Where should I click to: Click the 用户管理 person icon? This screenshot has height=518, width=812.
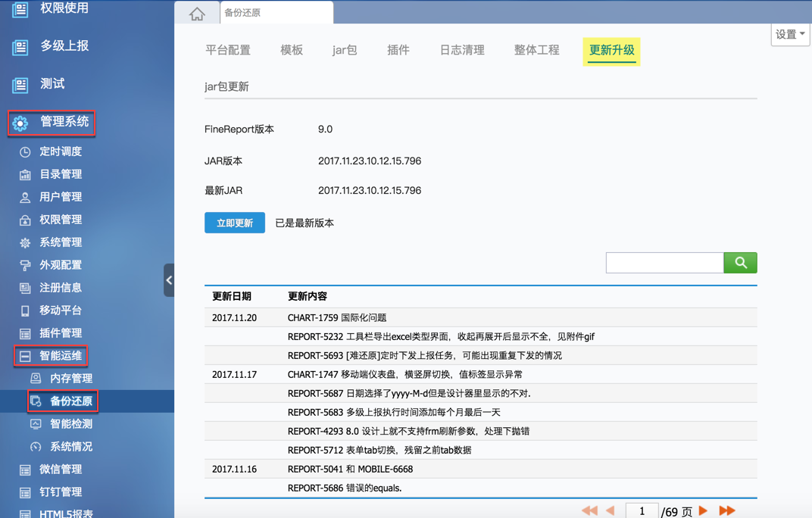(25, 198)
